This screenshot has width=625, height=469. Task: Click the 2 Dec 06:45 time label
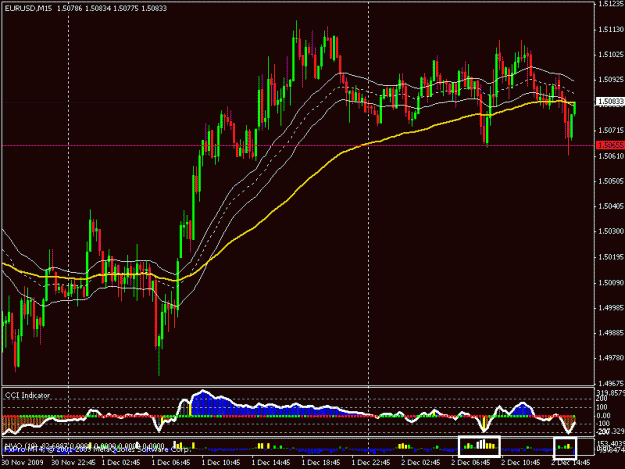tap(473, 463)
